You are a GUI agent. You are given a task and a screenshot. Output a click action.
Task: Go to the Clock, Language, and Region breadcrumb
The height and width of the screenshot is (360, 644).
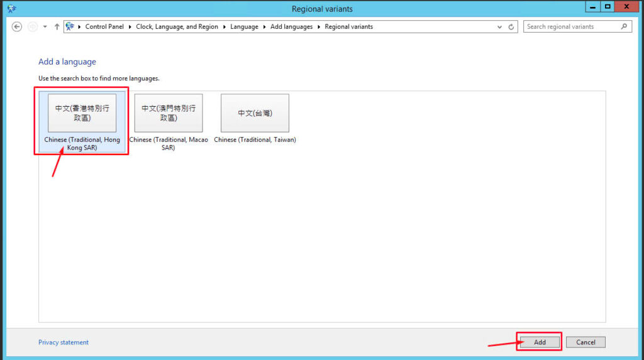[177, 26]
